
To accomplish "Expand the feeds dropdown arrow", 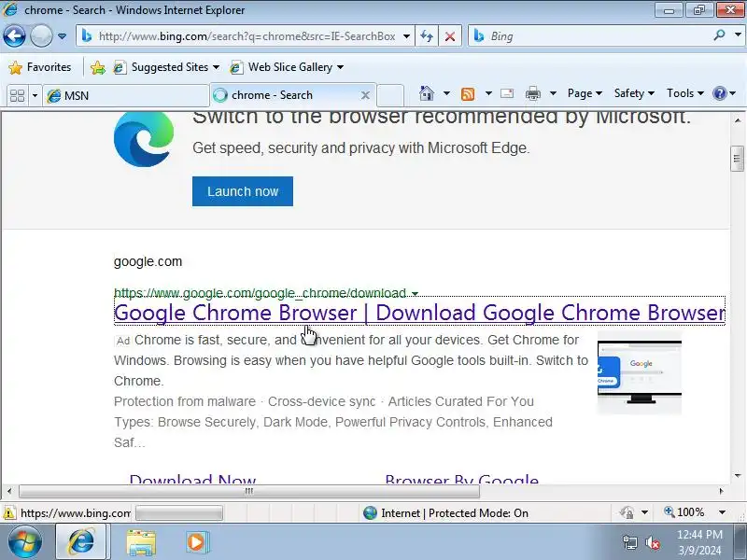I will click(488, 93).
